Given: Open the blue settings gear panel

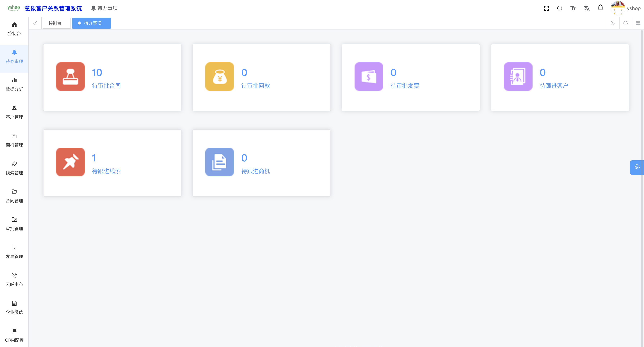Looking at the screenshot, I should point(637,167).
